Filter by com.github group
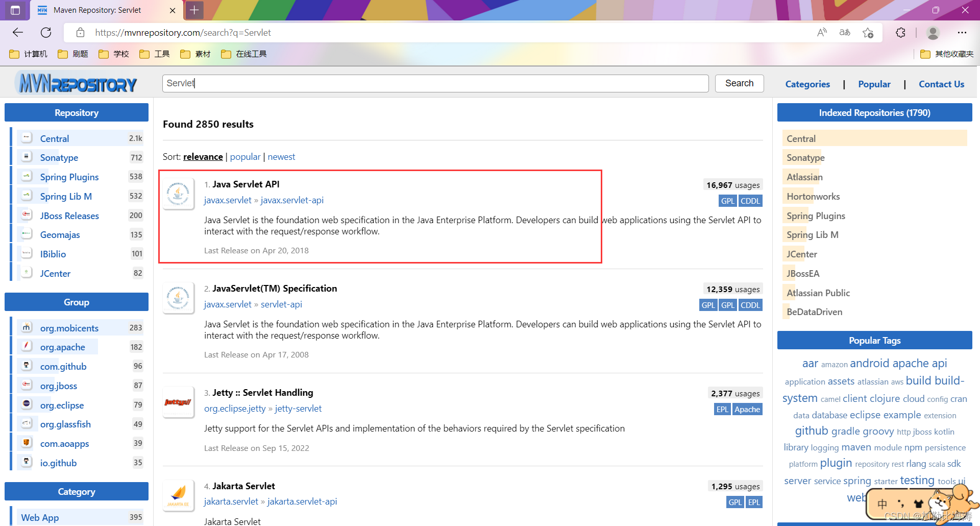This screenshot has height=526, width=980. (x=63, y=367)
